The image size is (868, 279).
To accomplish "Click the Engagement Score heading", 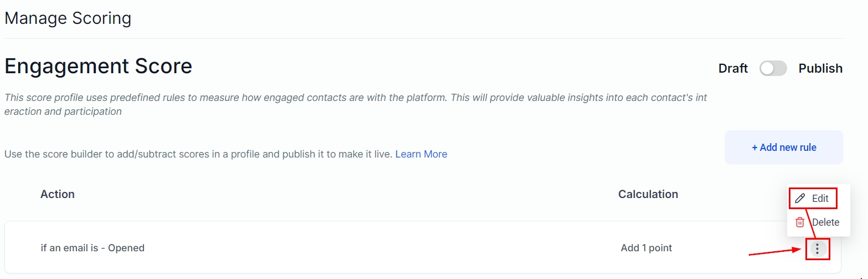I will click(98, 67).
